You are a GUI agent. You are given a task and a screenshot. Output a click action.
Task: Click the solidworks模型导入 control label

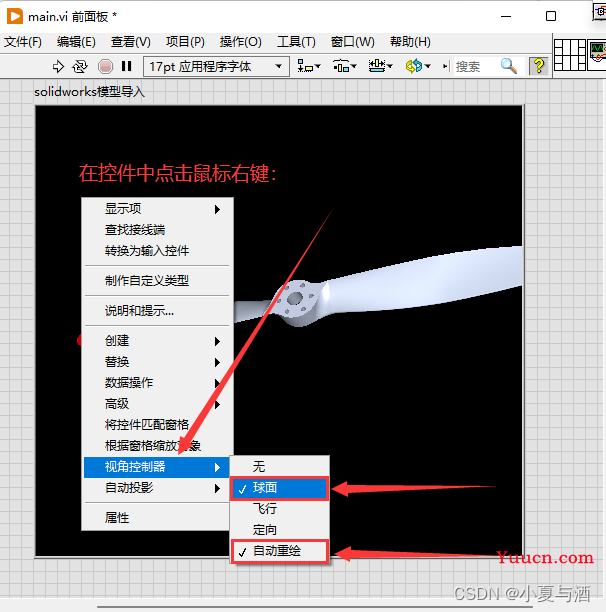tap(89, 92)
